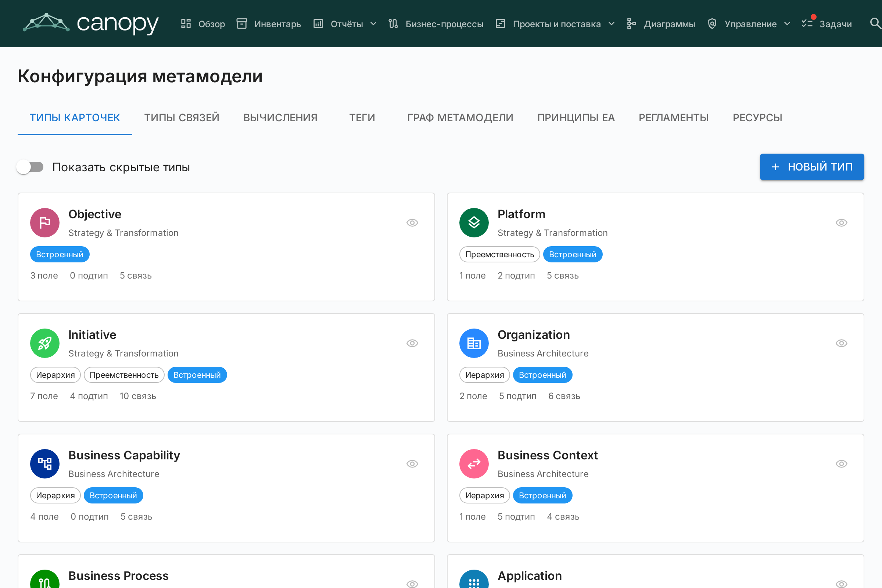Hide the Objective card type

point(412,223)
